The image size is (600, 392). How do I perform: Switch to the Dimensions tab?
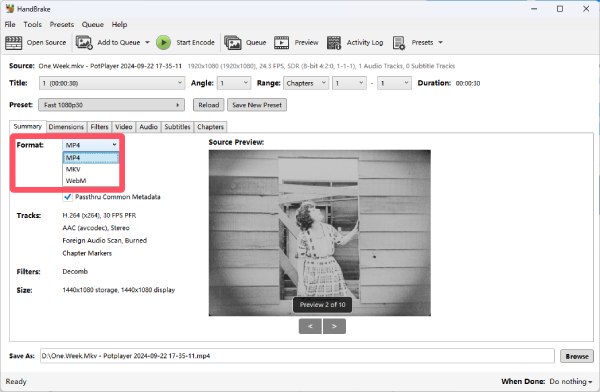[66, 127]
